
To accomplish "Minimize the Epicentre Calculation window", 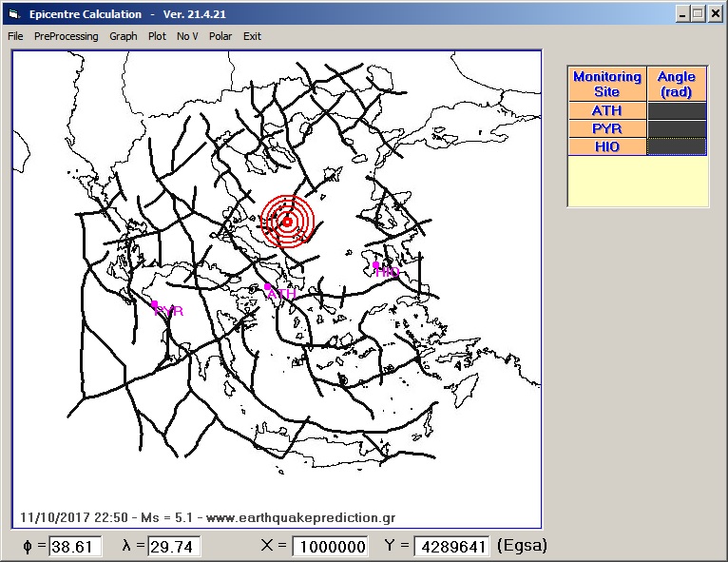I will coord(683,14).
